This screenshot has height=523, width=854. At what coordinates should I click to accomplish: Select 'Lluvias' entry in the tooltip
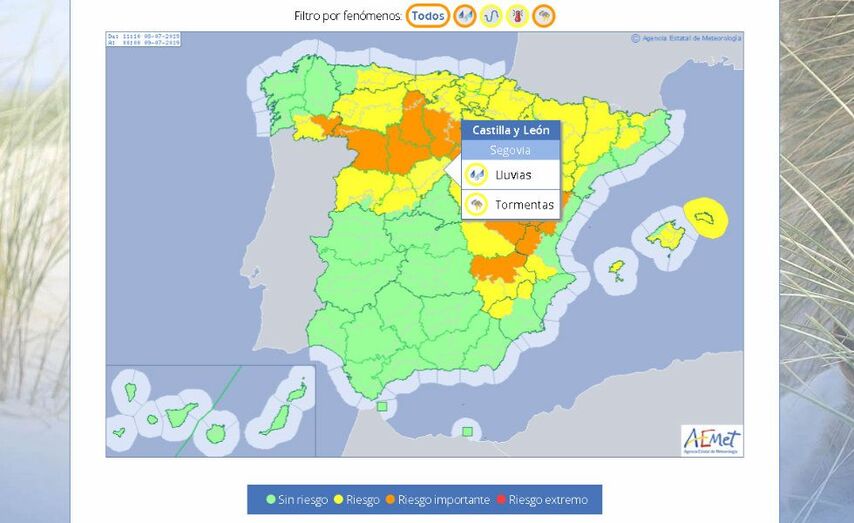point(514,175)
